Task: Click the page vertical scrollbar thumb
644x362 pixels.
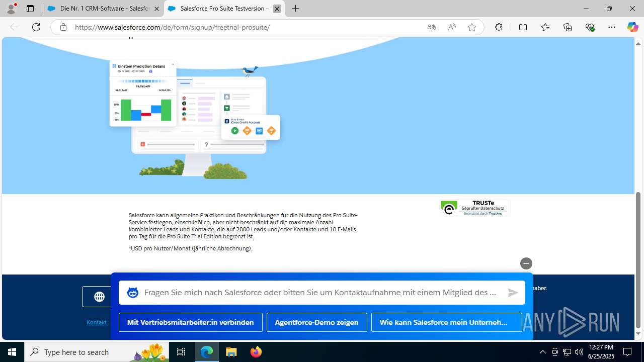Action: click(x=638, y=260)
